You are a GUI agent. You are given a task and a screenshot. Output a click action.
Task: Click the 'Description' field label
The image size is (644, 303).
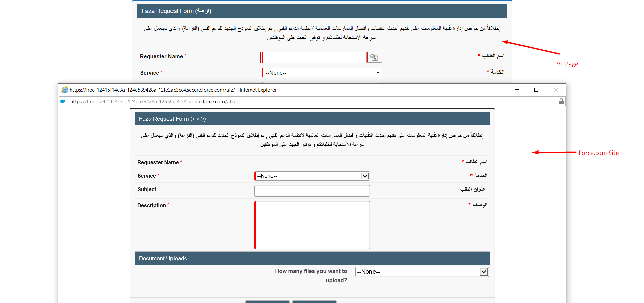point(152,206)
